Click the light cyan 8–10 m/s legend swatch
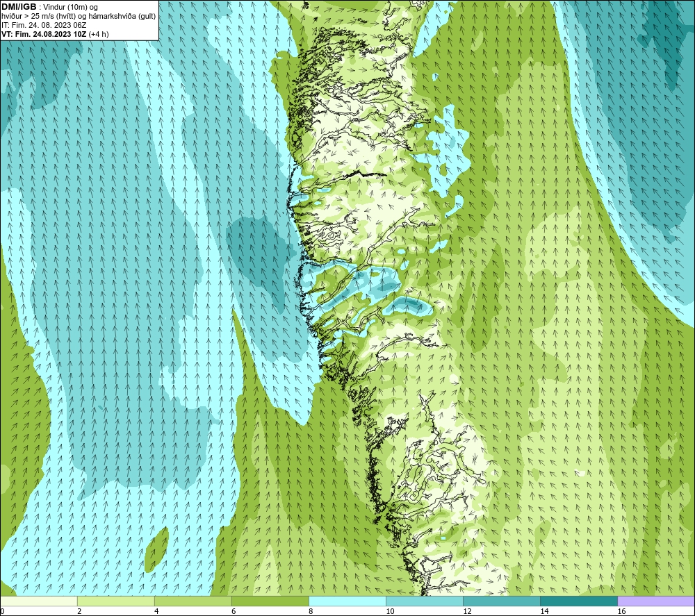695x616 pixels. [347, 601]
